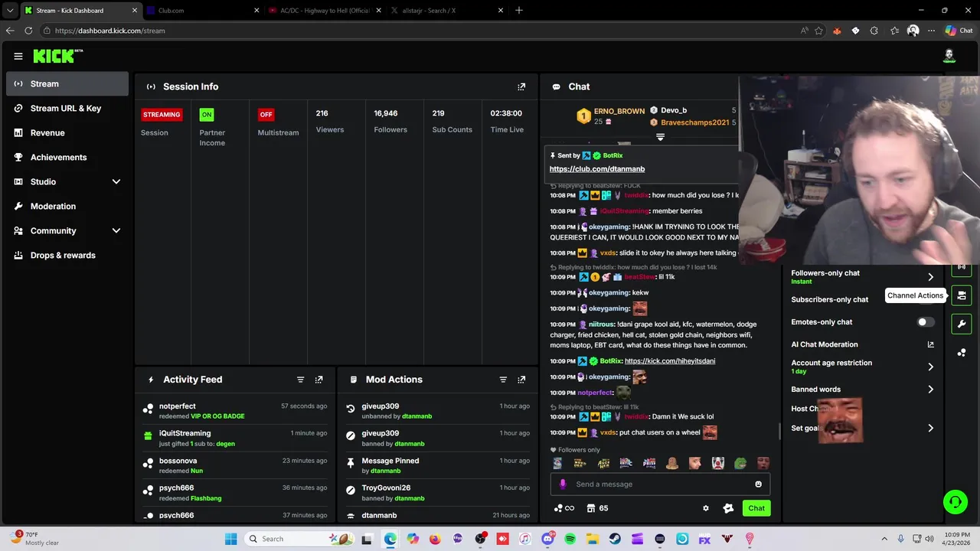Open Firefox from the taskbar
The image size is (980, 551).
pos(435,539)
